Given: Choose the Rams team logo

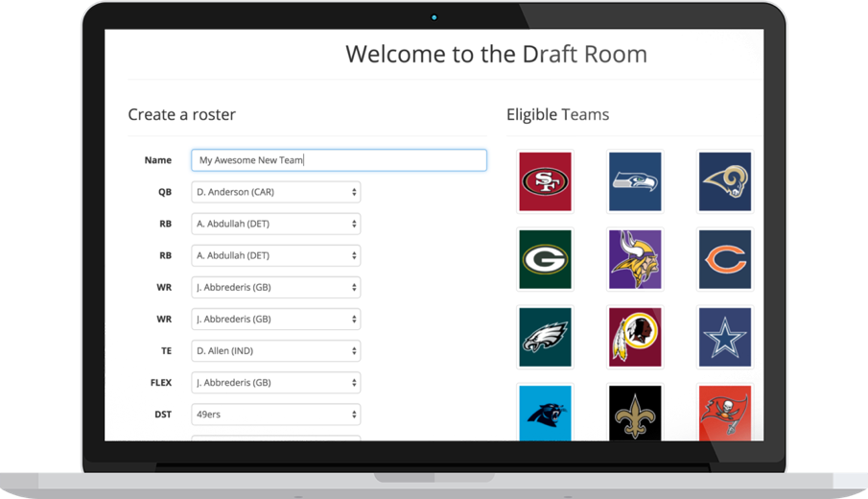Looking at the screenshot, I should click(x=724, y=181).
